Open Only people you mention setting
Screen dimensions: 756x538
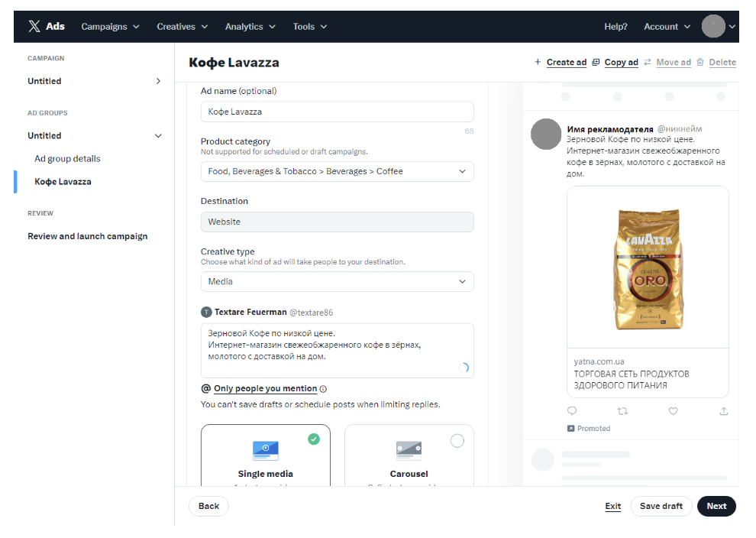(x=265, y=388)
